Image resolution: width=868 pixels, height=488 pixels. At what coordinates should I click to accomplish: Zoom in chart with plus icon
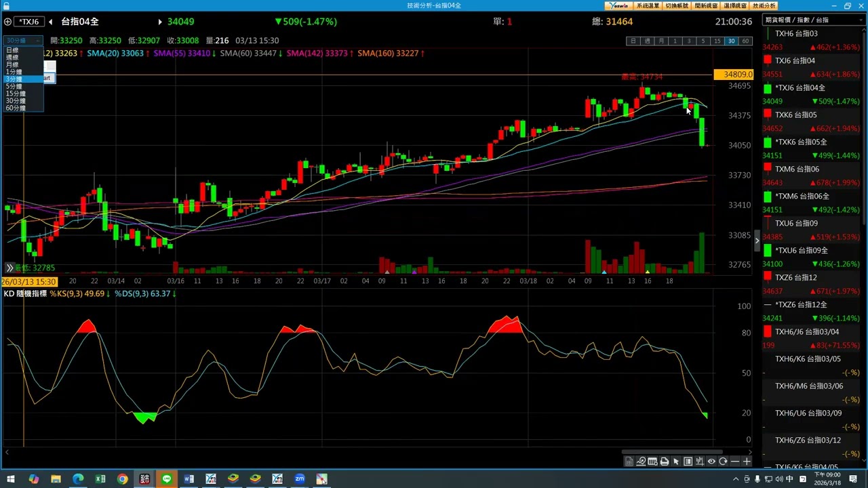pyautogui.click(x=747, y=462)
